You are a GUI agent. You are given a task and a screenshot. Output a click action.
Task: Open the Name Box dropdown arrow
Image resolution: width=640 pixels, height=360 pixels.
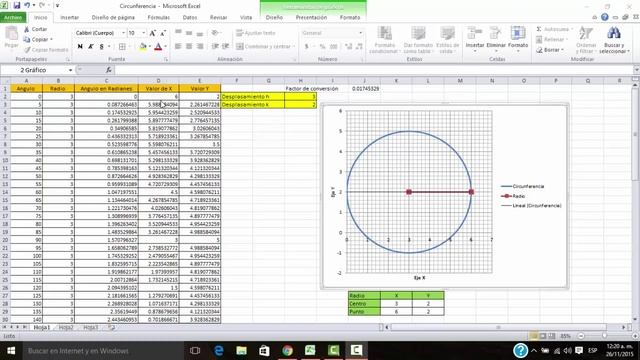(71, 70)
